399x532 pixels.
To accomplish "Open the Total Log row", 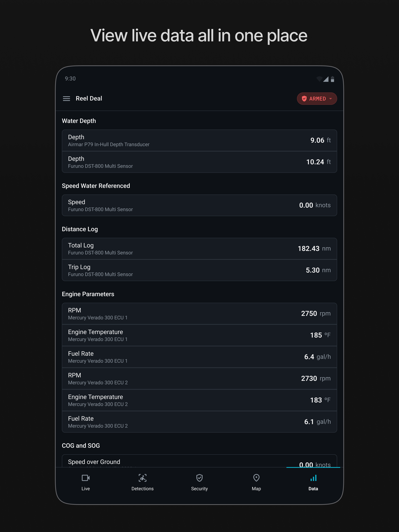I will [x=199, y=249].
